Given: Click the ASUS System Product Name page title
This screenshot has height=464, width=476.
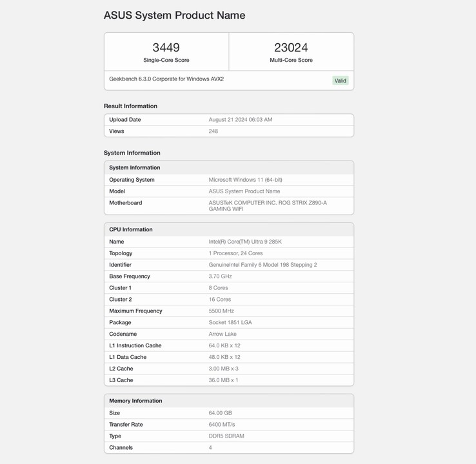Looking at the screenshot, I should [x=174, y=15].
